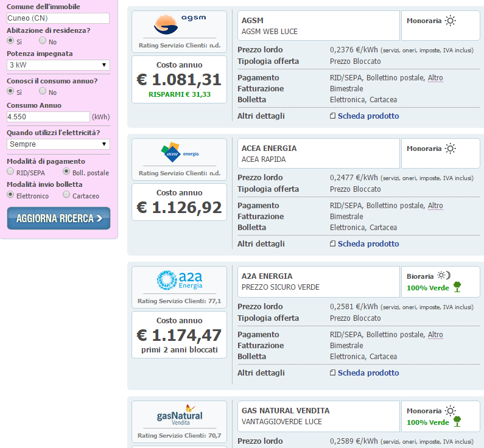Click Altro payment link in AGSM offer
Viewport: 484px width, 448px height.
tap(435, 78)
